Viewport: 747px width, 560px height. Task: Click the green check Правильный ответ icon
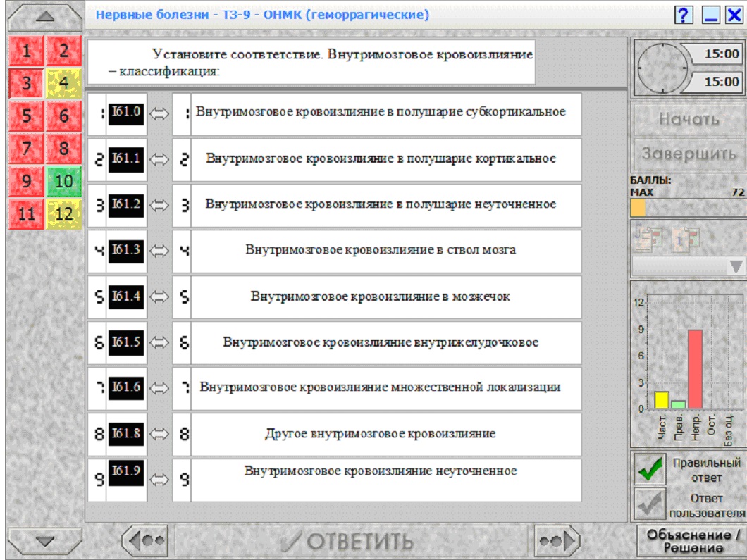pyautogui.click(x=650, y=469)
